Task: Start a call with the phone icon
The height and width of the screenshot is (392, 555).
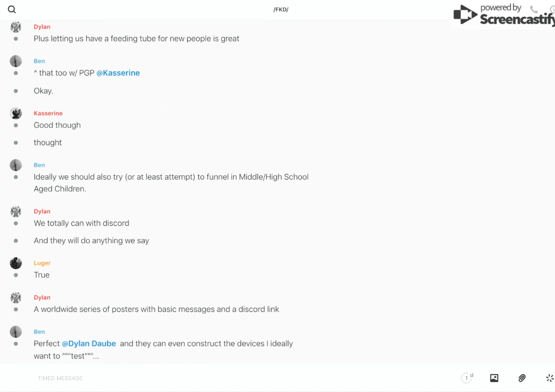Action: (x=534, y=10)
